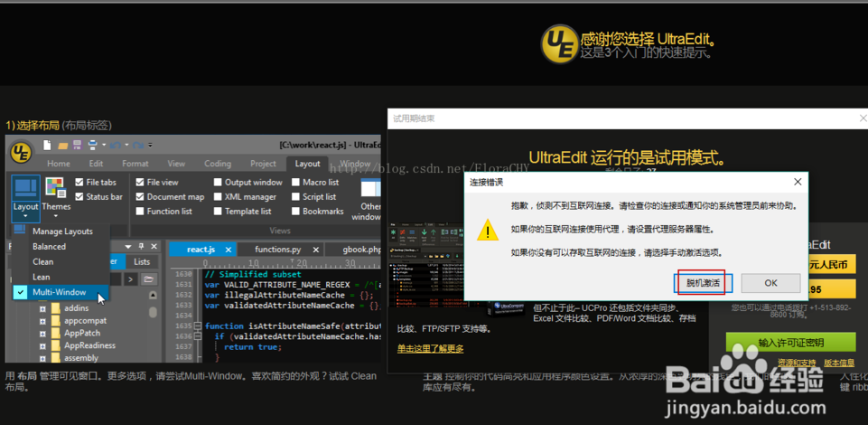Collapse the code fold at line 1635
The image size is (868, 425).
(197, 326)
